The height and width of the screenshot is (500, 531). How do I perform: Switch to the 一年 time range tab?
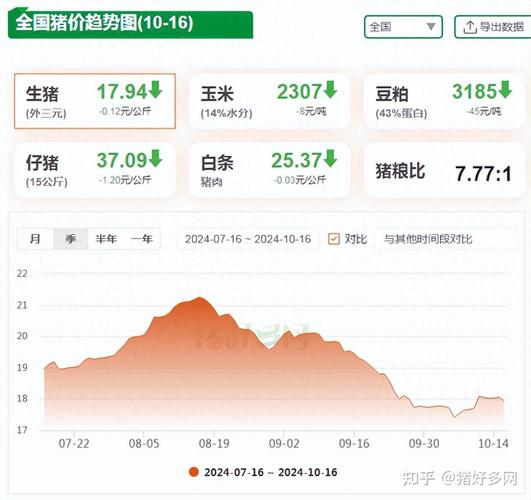142,239
